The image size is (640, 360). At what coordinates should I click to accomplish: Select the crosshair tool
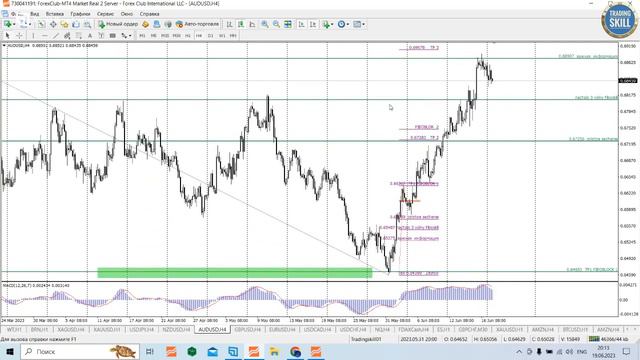tap(19, 36)
